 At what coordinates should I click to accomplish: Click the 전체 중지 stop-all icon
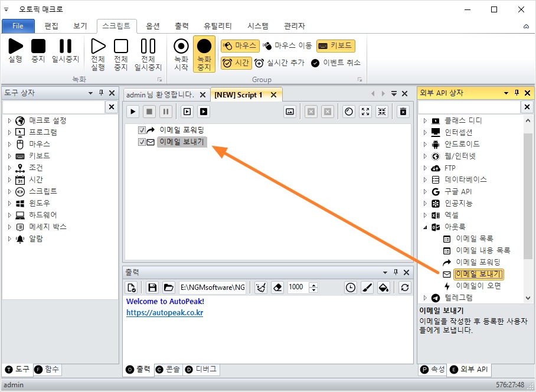(x=121, y=55)
